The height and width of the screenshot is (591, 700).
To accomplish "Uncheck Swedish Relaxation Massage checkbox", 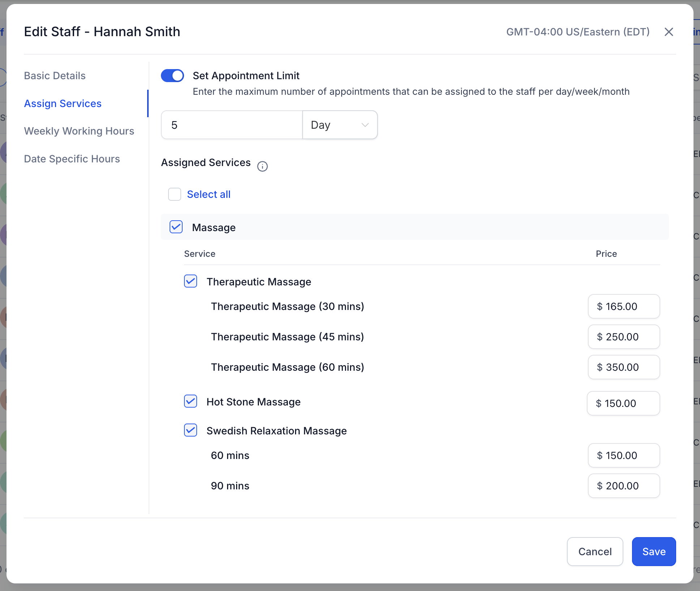I will (x=191, y=430).
